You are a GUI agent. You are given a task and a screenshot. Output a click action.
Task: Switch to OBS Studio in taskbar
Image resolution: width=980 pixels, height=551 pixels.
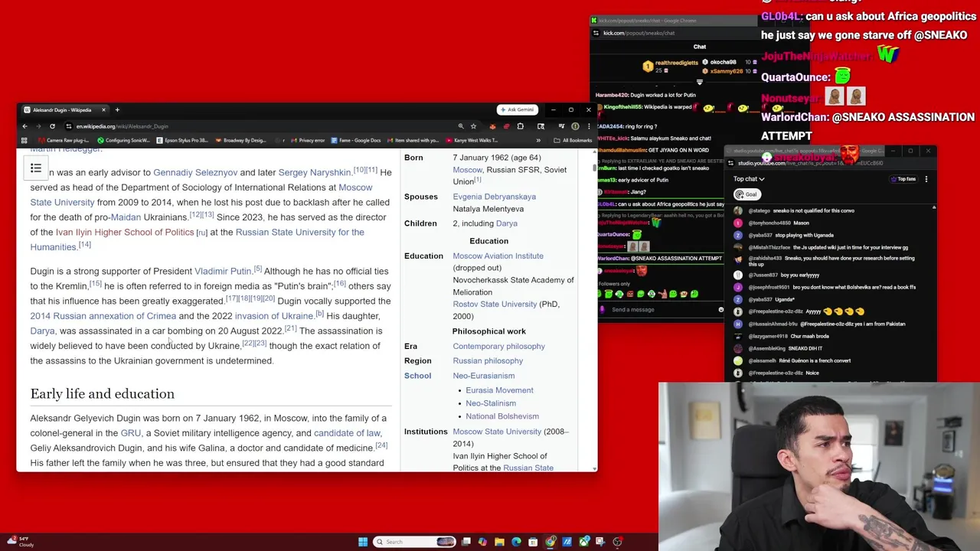[618, 542]
